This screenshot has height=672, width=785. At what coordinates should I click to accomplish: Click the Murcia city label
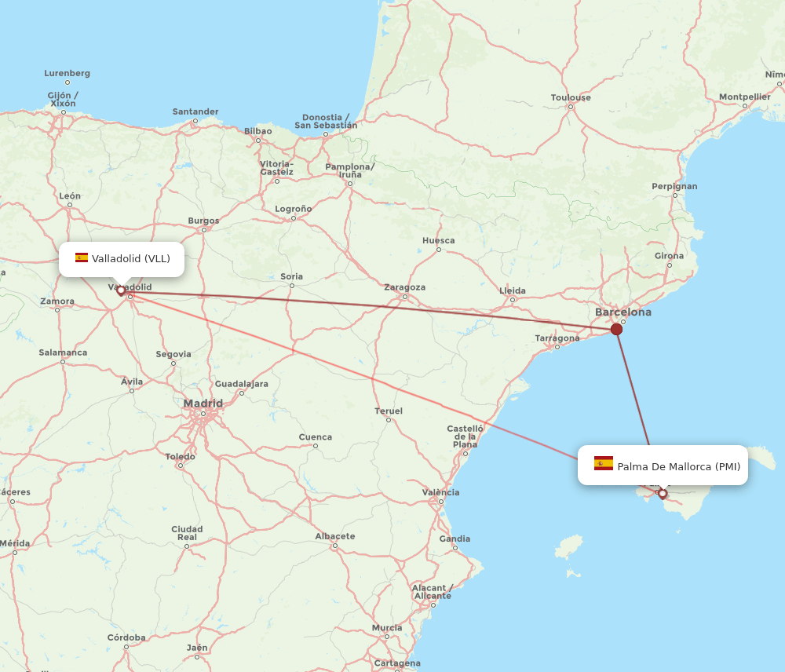point(386,627)
